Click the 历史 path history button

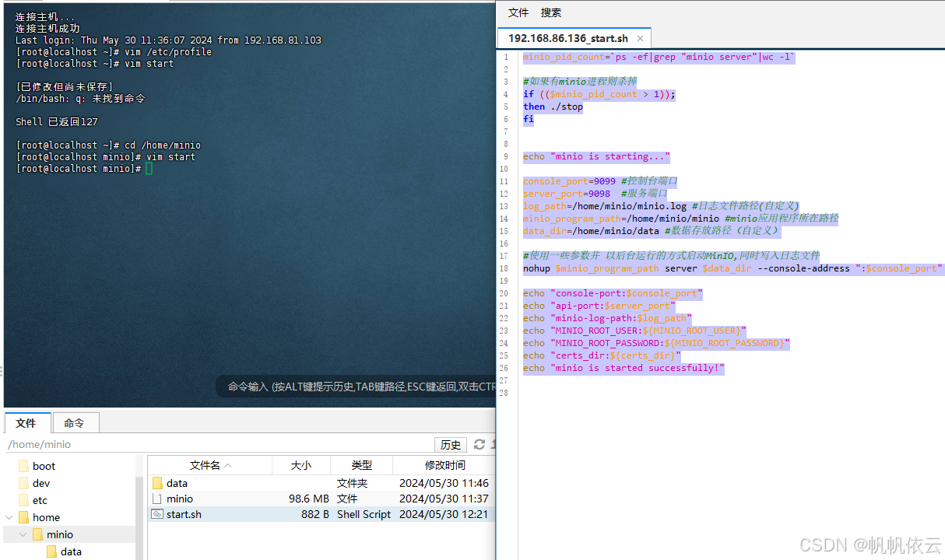tap(451, 445)
